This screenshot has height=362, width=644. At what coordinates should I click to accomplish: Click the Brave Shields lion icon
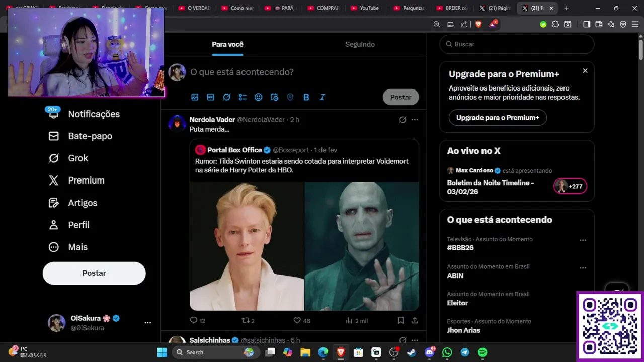coord(478,24)
